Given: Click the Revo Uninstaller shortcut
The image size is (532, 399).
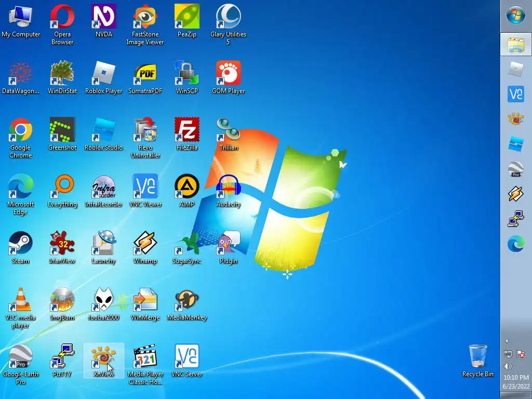Looking at the screenshot, I should 145,138.
